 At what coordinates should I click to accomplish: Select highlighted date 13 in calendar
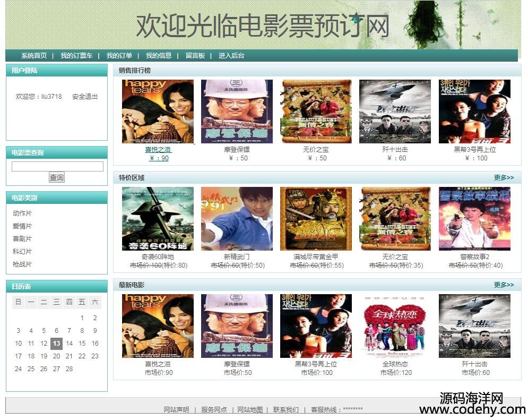tap(57, 344)
